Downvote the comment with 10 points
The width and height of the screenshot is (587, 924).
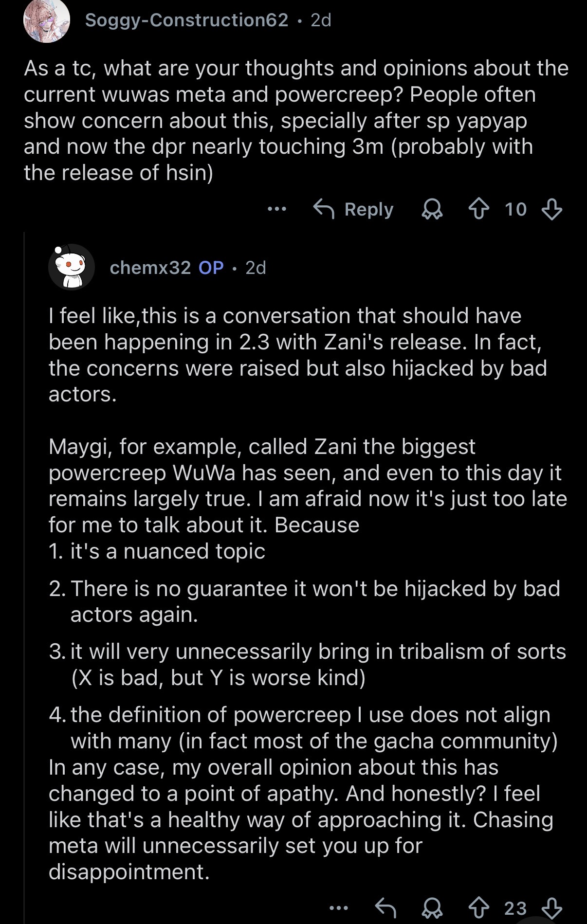point(552,210)
